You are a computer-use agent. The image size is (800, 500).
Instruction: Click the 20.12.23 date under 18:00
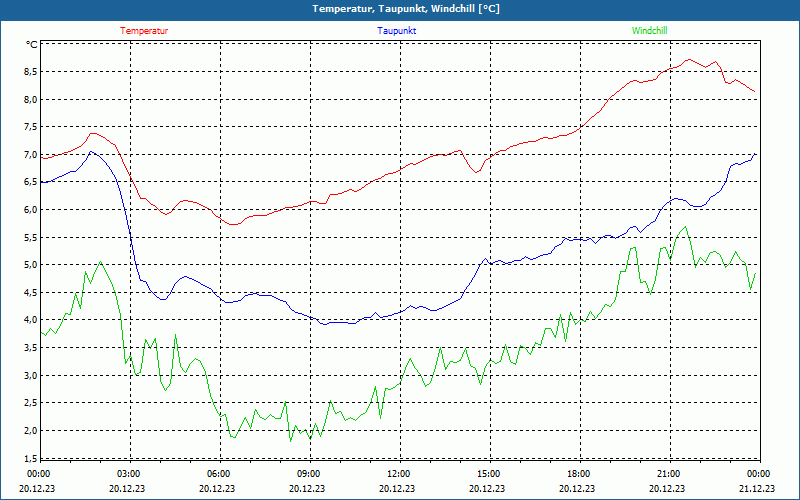coord(577,489)
